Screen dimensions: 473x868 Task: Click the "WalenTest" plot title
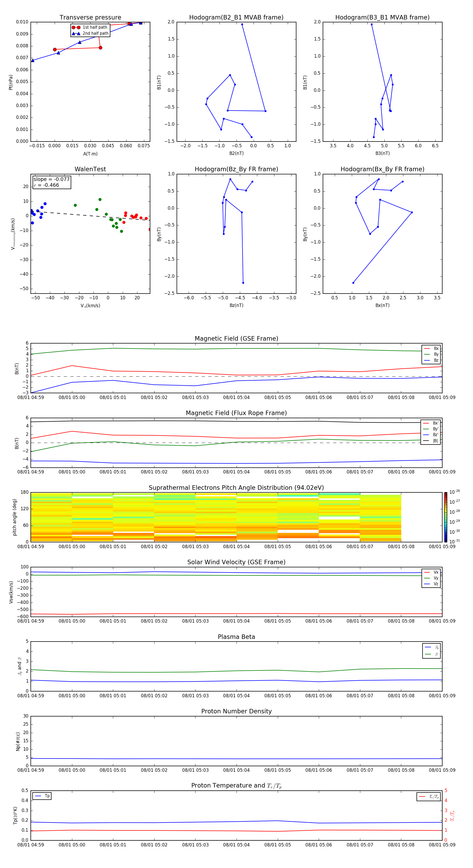[x=90, y=169]
